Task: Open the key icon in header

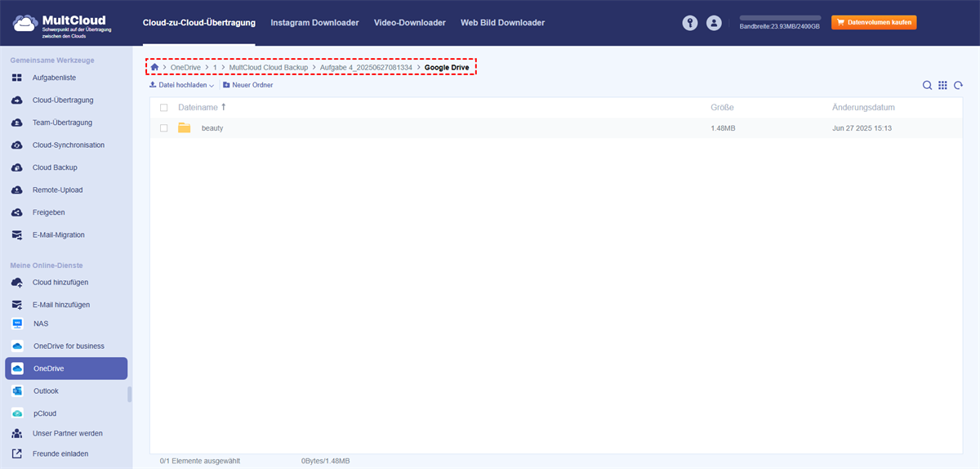Action: pos(690,23)
